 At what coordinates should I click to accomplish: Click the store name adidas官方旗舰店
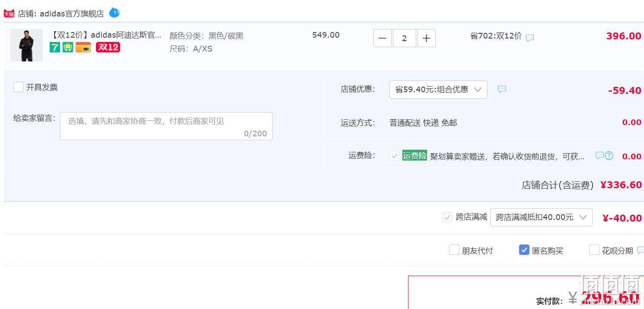(72, 14)
